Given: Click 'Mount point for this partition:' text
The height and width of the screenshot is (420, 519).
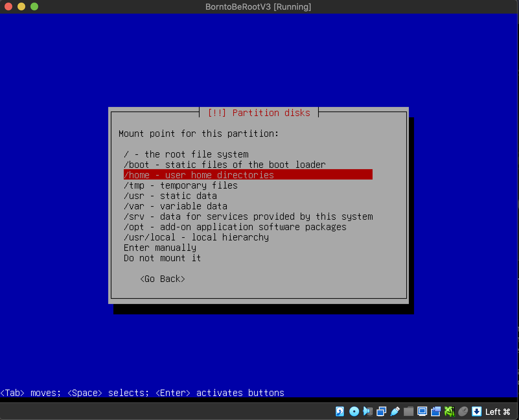Looking at the screenshot, I should click(x=199, y=134).
